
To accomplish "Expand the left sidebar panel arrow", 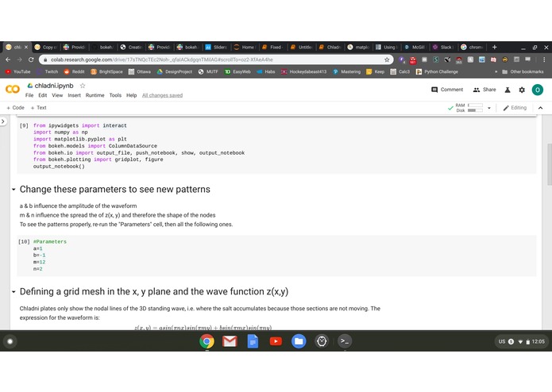I will 3,121.
